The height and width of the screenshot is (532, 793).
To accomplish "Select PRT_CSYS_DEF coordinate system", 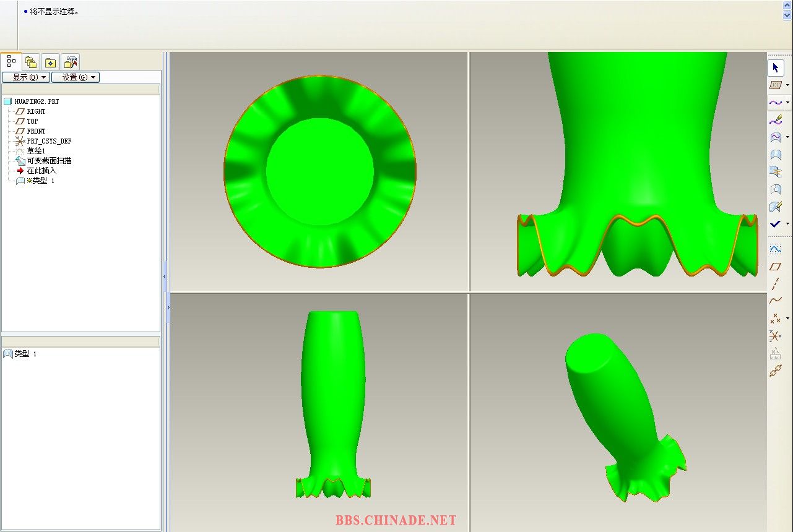I will click(x=43, y=141).
